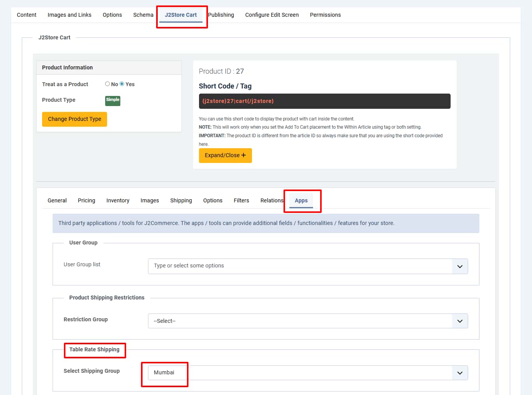Click the User Group list label
This screenshot has height=395, width=532.
click(82, 264)
